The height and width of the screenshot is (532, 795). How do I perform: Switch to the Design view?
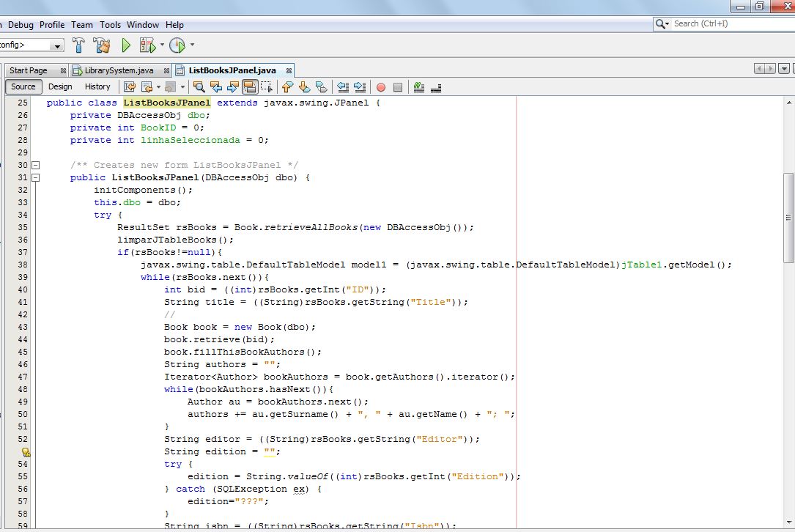click(x=60, y=86)
